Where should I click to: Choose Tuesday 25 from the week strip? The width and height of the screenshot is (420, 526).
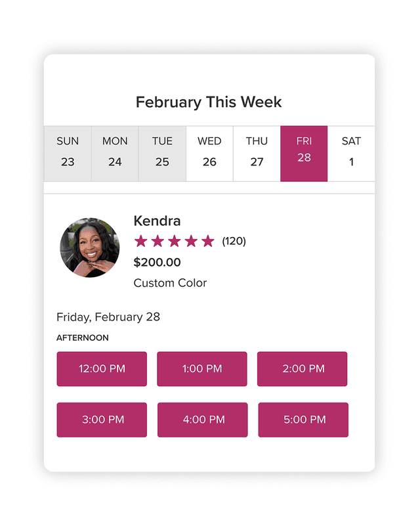coord(162,152)
